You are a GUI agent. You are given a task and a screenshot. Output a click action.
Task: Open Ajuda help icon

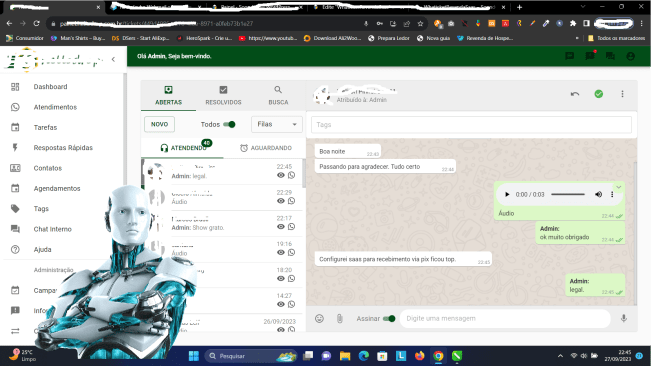click(x=15, y=249)
